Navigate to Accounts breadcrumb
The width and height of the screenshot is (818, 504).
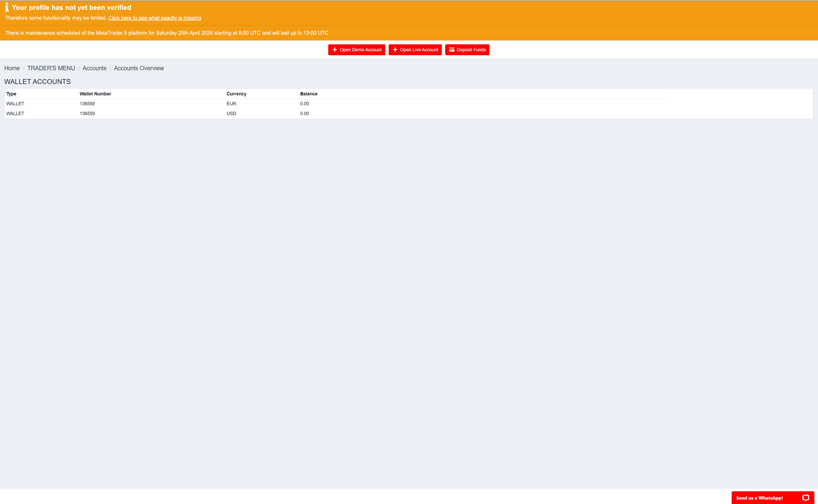coord(94,68)
